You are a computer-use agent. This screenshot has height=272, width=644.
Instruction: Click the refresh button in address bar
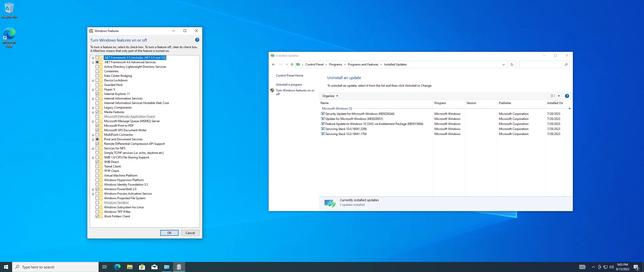512,64
